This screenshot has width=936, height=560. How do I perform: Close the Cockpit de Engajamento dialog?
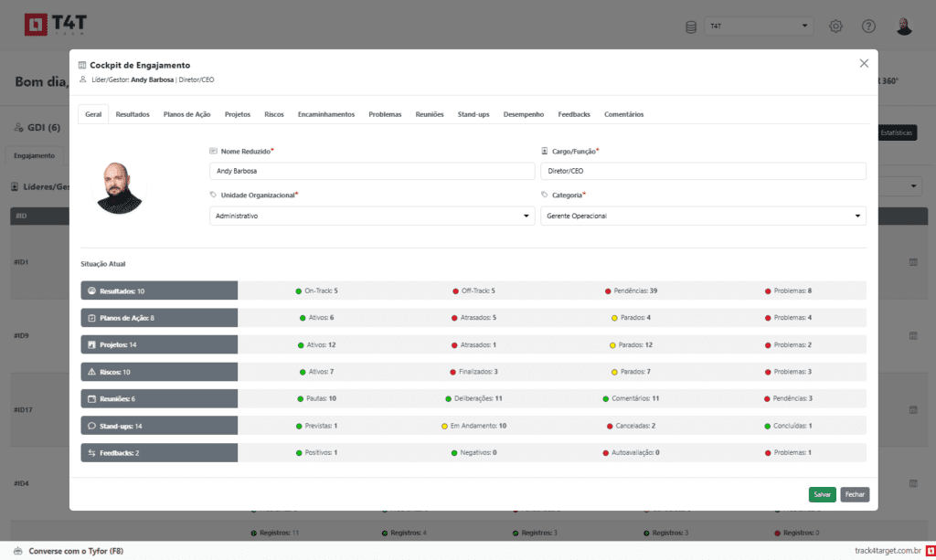tap(864, 63)
